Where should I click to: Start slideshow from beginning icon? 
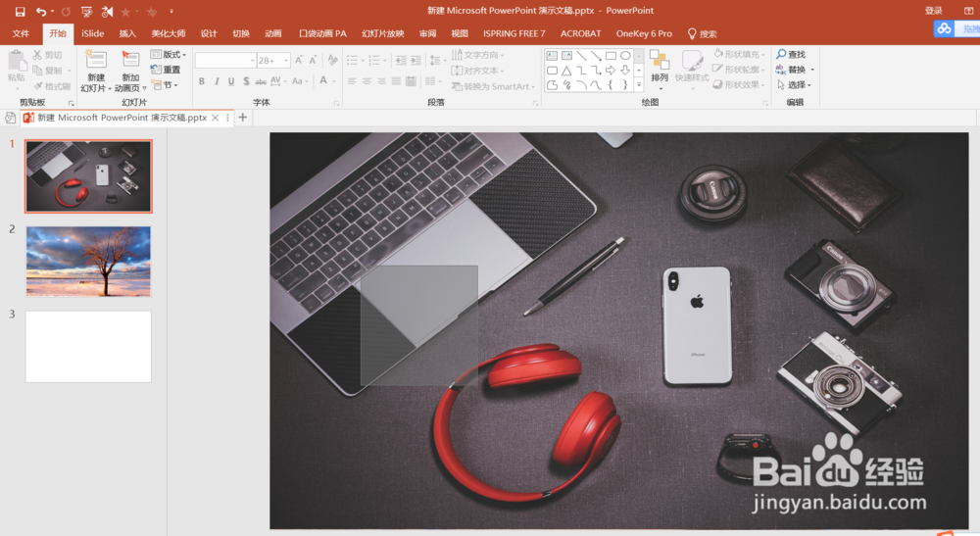[87, 11]
